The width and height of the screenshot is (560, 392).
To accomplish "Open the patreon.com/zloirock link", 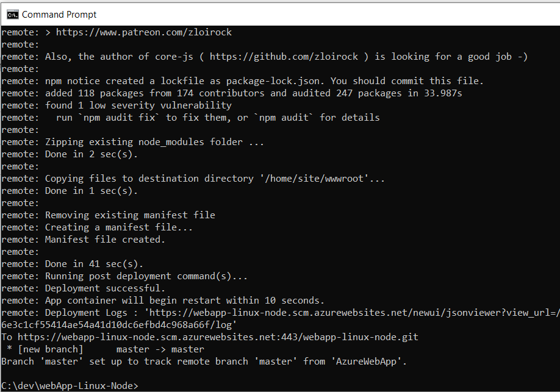I will point(143,32).
